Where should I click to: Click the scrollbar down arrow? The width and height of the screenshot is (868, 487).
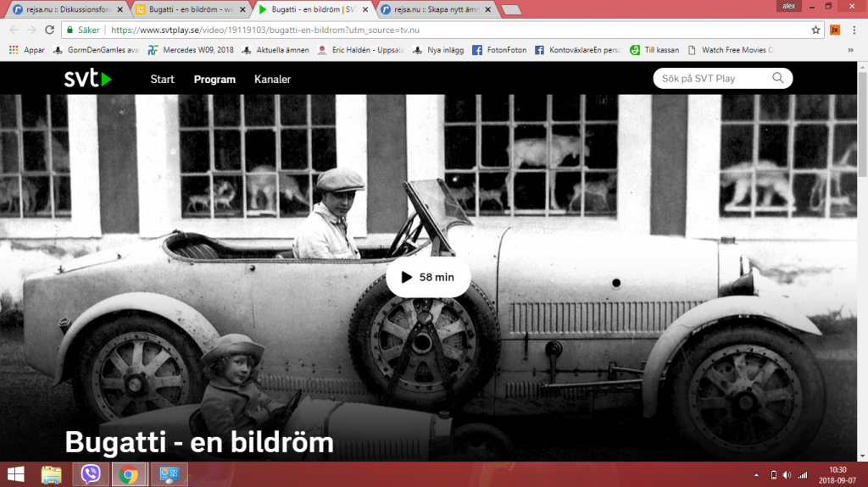tap(862, 457)
